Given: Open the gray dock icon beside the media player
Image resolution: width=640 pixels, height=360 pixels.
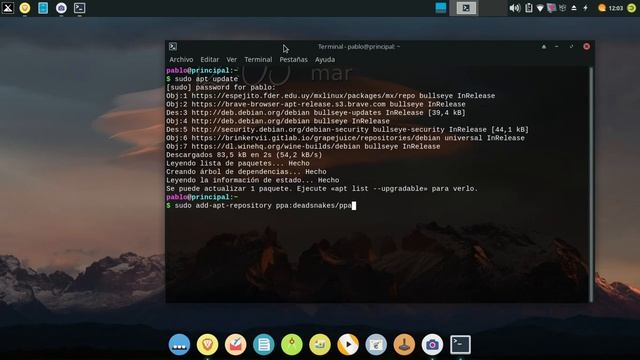Looking at the screenshot, I should click(x=376, y=345).
